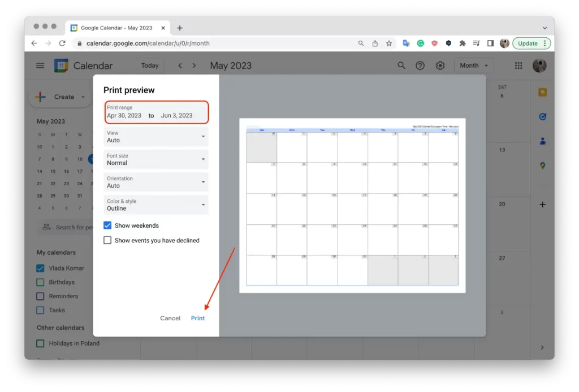Image resolution: width=579 pixels, height=392 pixels.
Task: Toggle Vlada Komar calendar checkbox
Action: (x=40, y=268)
